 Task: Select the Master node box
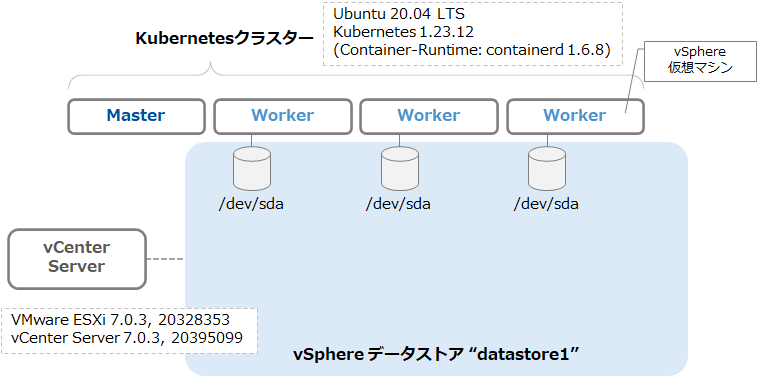(x=136, y=116)
